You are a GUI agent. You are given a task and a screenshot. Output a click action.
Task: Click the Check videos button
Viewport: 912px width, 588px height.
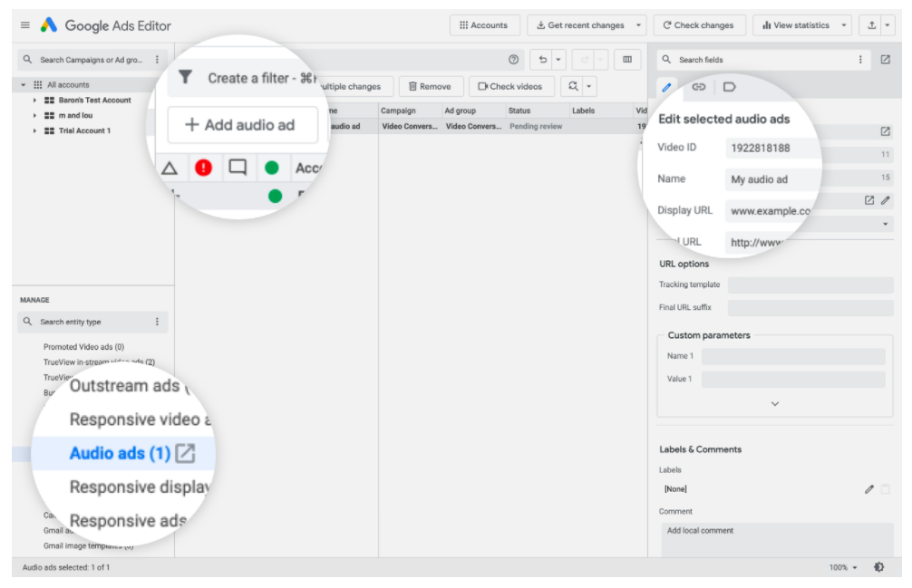510,86
